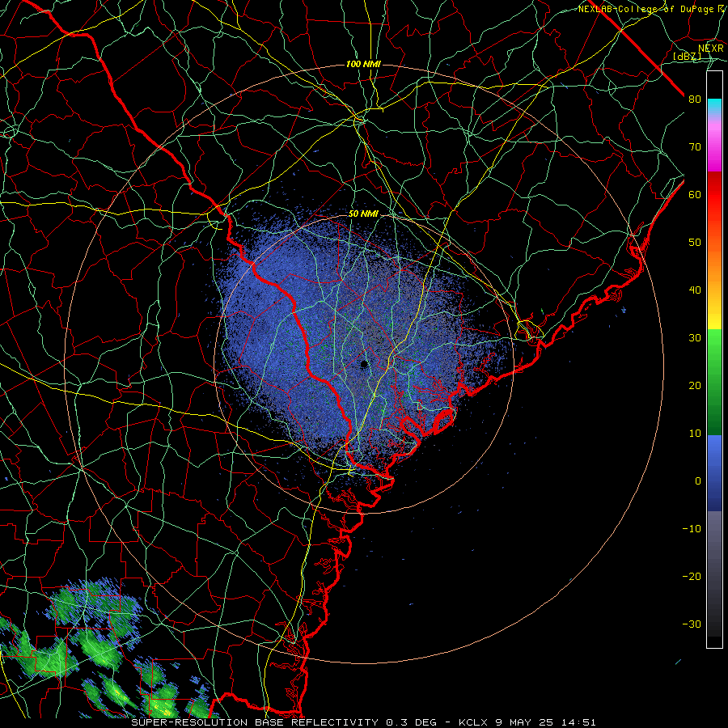Click the green segment of the reflectivity color bar
Viewport: 728px width, 728px height.
coord(714,382)
